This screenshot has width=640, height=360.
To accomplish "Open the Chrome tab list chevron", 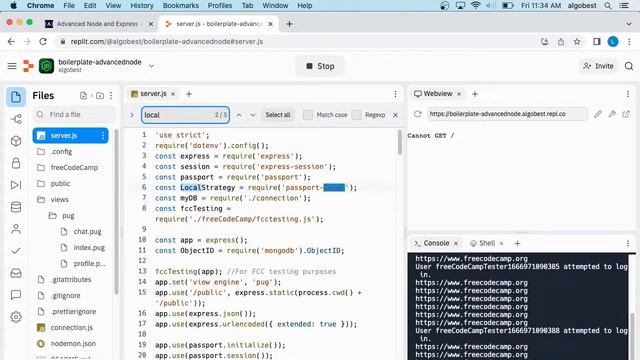I will coord(629,24).
